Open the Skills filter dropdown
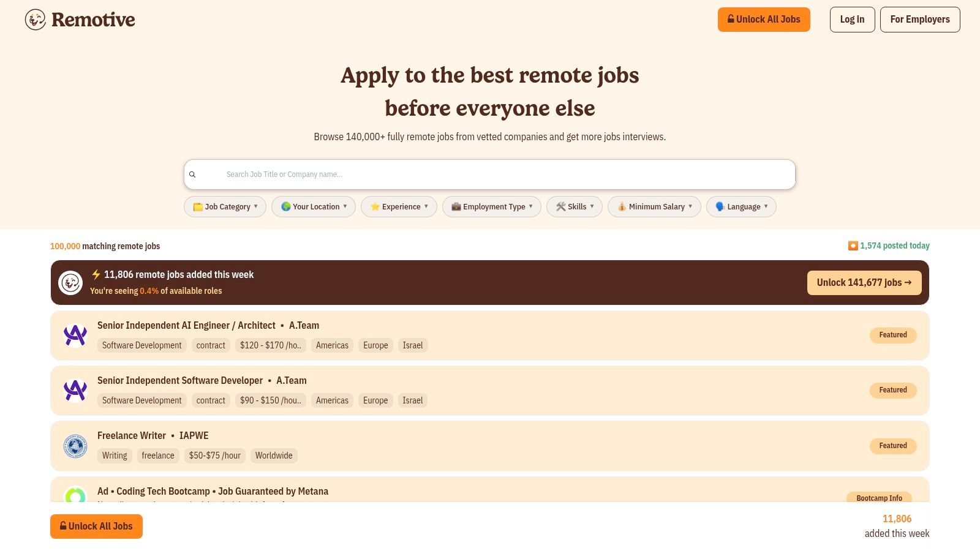The width and height of the screenshot is (980, 551). tap(575, 207)
